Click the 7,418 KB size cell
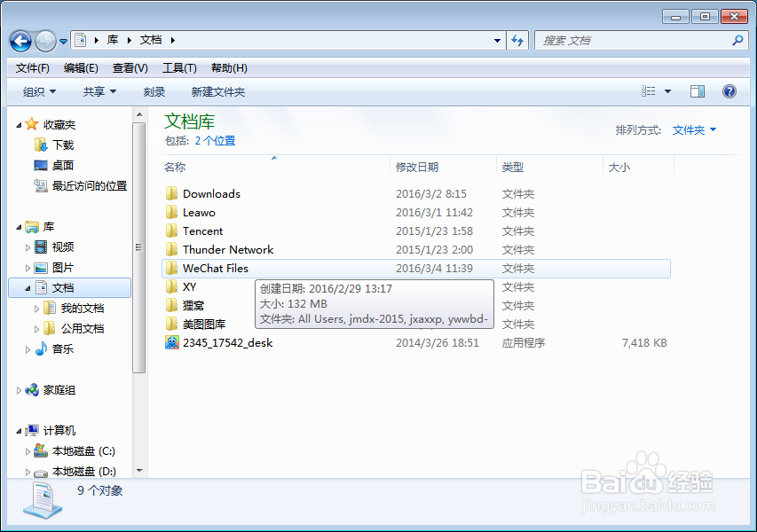Image resolution: width=757 pixels, height=532 pixels. pos(644,343)
